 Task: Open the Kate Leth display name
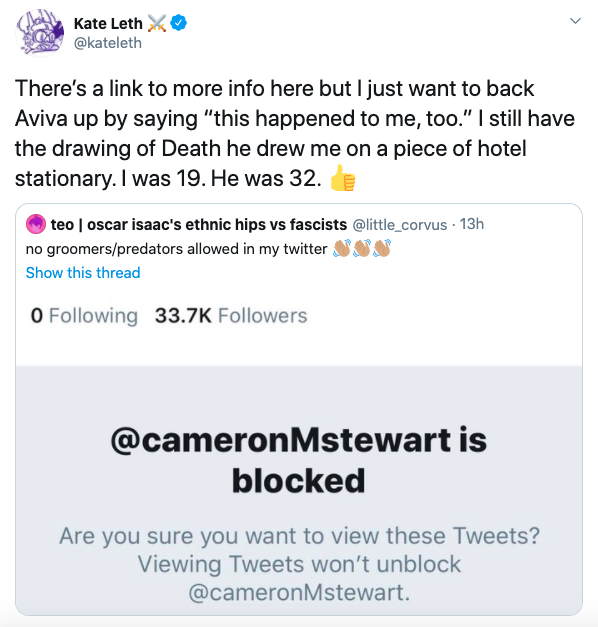(x=108, y=24)
